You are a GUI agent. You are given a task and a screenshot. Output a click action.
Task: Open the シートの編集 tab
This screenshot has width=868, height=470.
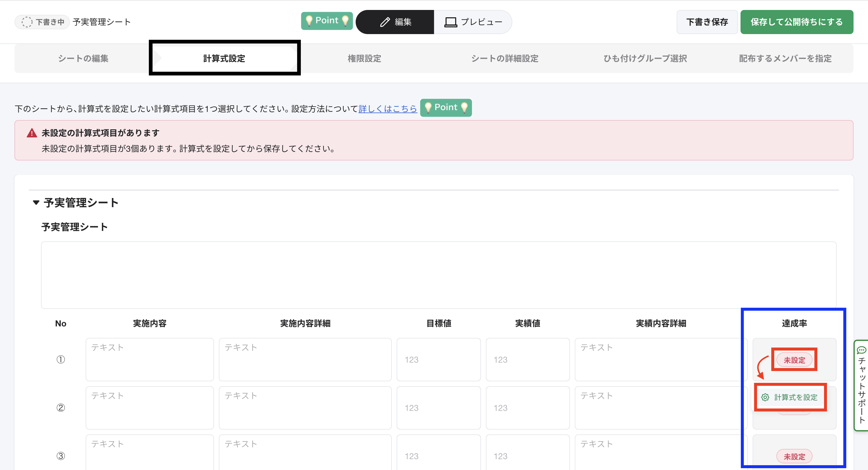click(83, 58)
